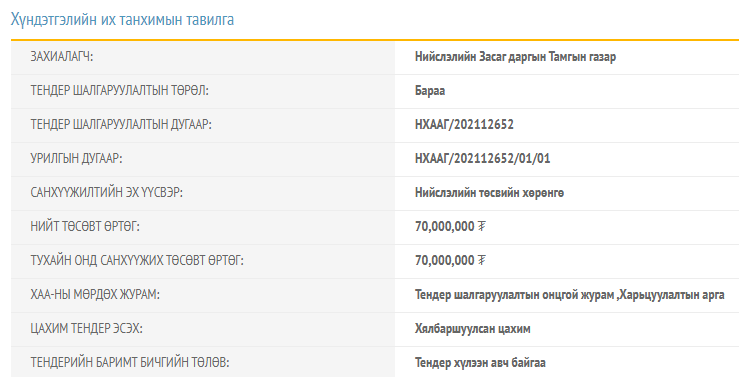Screen dimensions: 739x377
Task: Click invitation number НХААГ/202112652/01/01
Action: [x=483, y=159]
